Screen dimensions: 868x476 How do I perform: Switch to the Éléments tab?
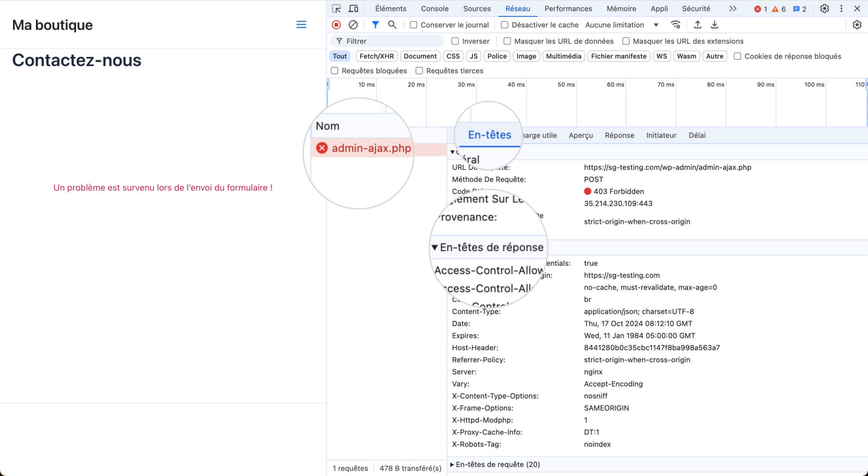click(x=391, y=8)
